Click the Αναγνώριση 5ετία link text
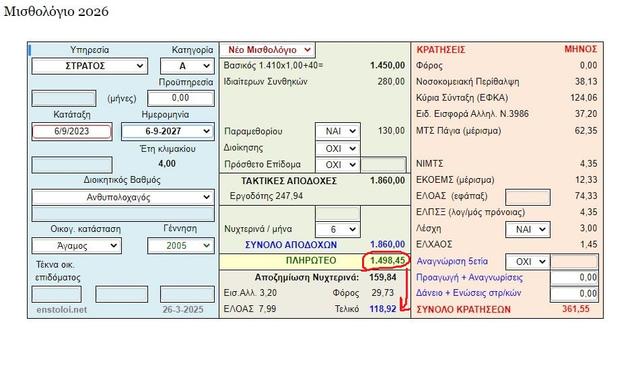Viewport: 640px width, 371px height. click(x=452, y=261)
